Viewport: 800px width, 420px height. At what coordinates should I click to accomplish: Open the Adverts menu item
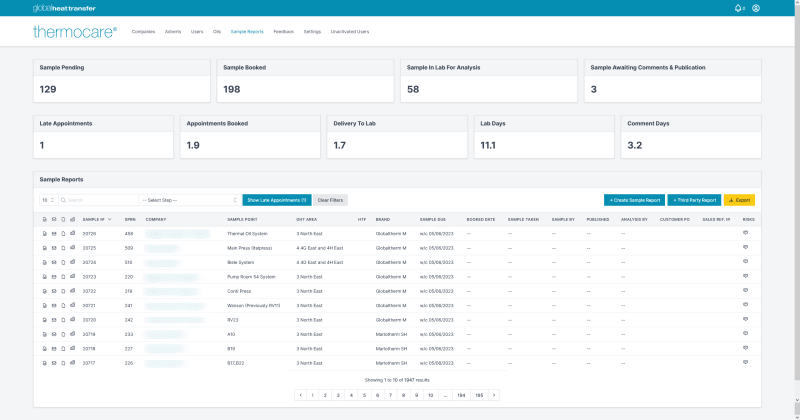point(172,32)
